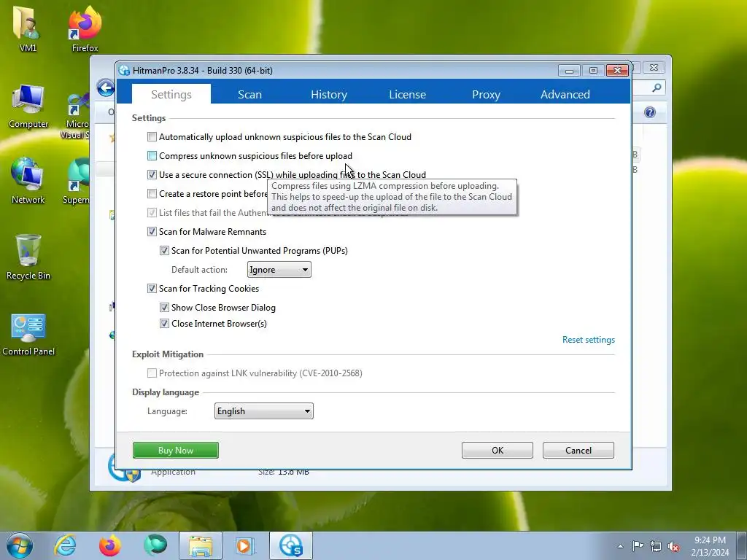Click the Windows Start orb

(20, 545)
